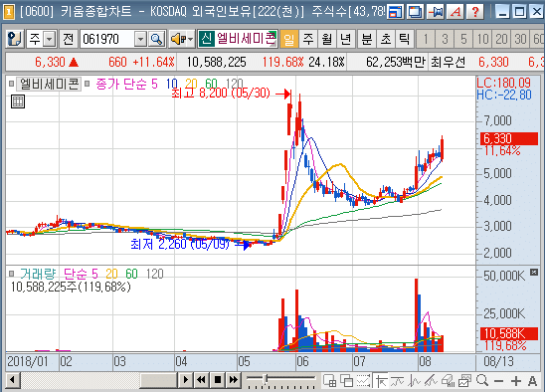The height and width of the screenshot is (392, 545).
Task: Click the scrollbar left arrow
Action: coord(13,379)
